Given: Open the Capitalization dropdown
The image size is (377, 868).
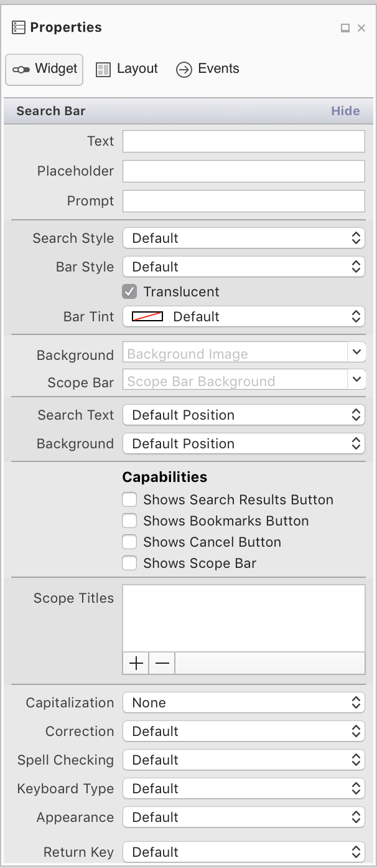Looking at the screenshot, I should (243, 702).
